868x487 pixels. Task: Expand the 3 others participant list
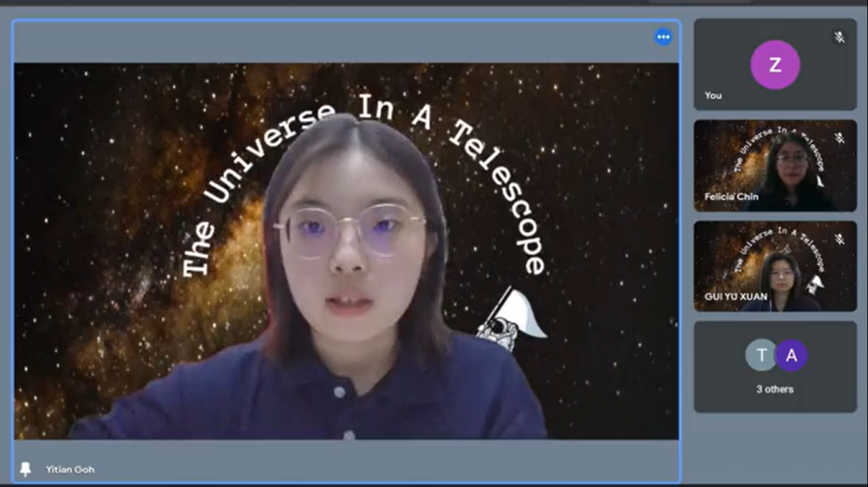[x=775, y=368]
